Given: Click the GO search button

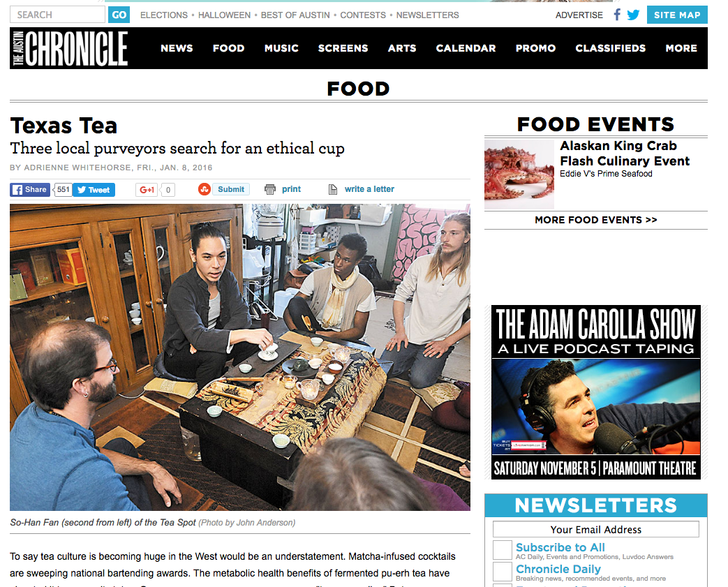Looking at the screenshot, I should [119, 15].
